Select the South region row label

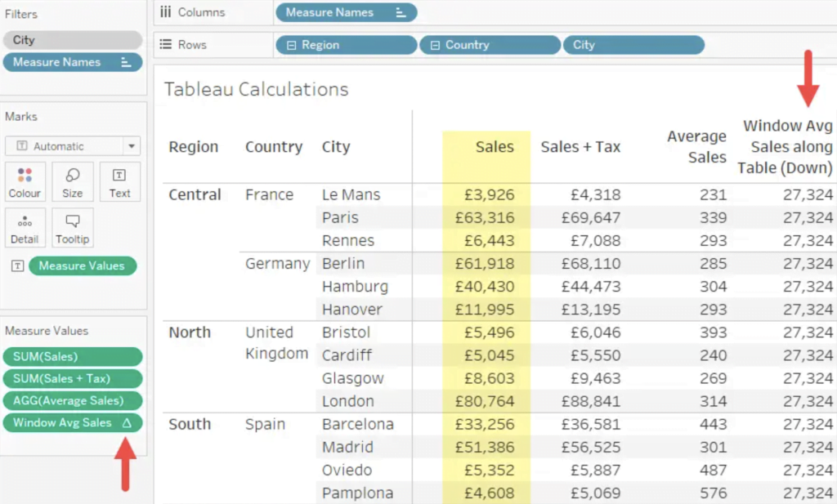(190, 424)
